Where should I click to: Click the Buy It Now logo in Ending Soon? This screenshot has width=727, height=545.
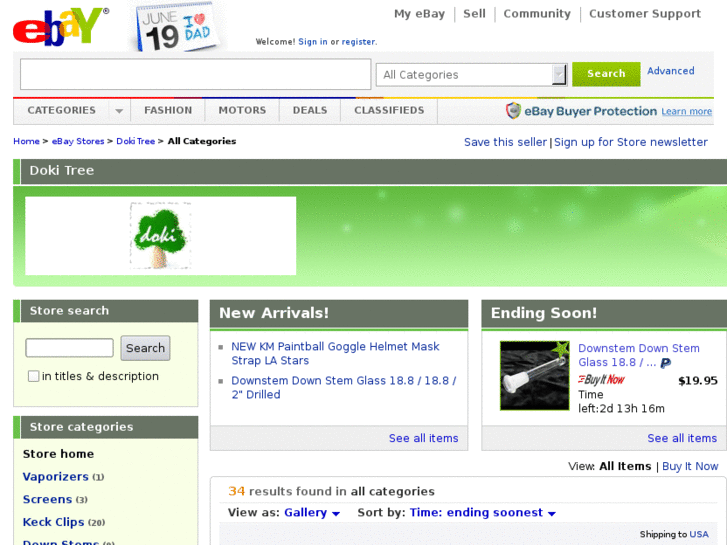pyautogui.click(x=601, y=380)
